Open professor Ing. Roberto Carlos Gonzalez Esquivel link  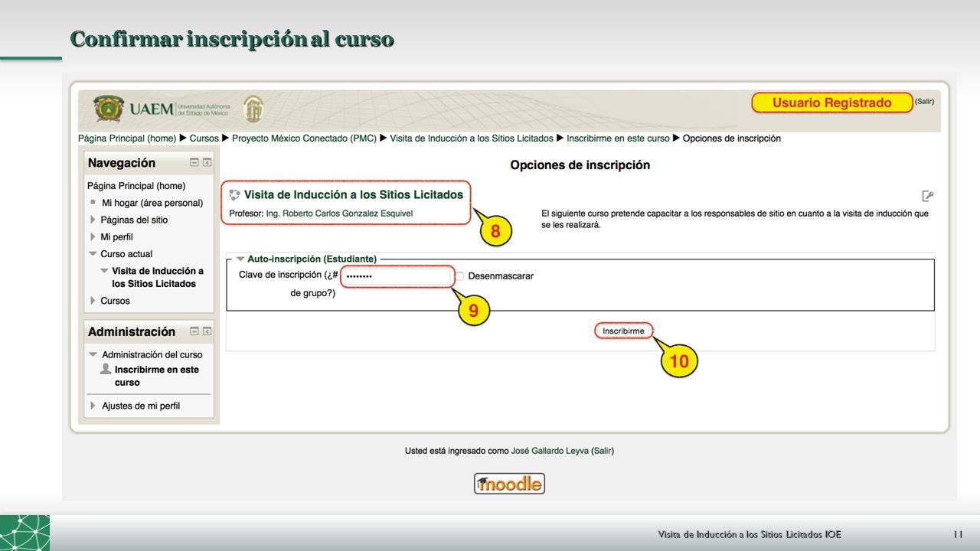click(x=339, y=214)
